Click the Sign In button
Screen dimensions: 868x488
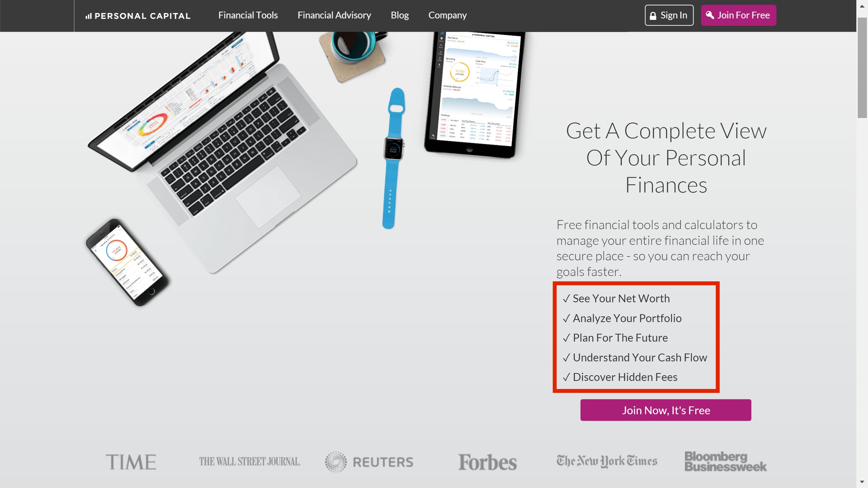[x=669, y=15]
